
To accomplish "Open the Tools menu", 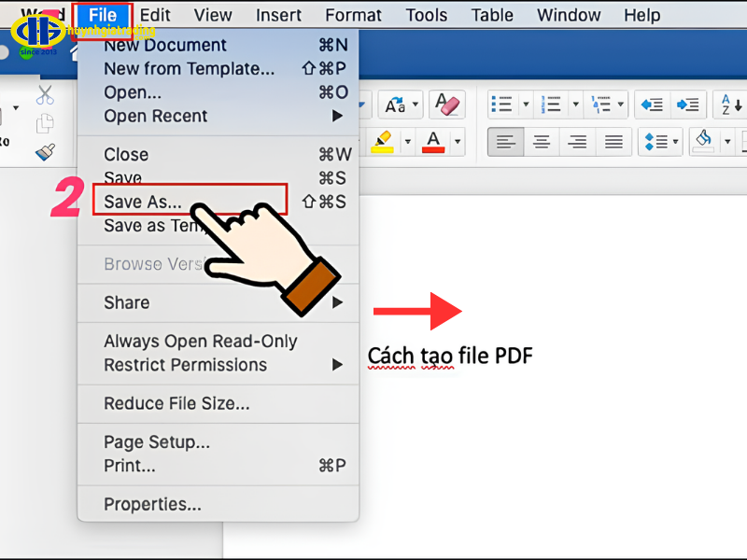I will click(426, 15).
